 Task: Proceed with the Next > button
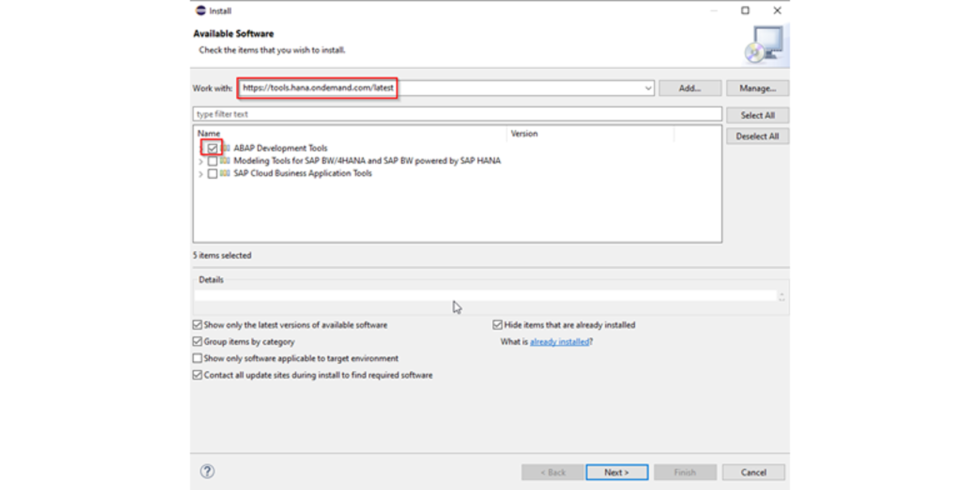(617, 472)
